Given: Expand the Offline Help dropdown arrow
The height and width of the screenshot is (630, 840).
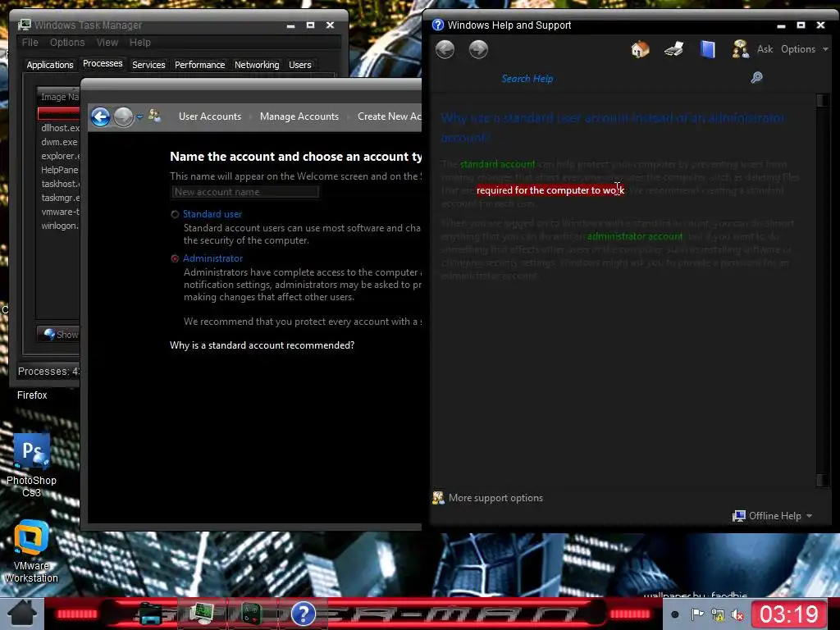Looking at the screenshot, I should (x=809, y=516).
